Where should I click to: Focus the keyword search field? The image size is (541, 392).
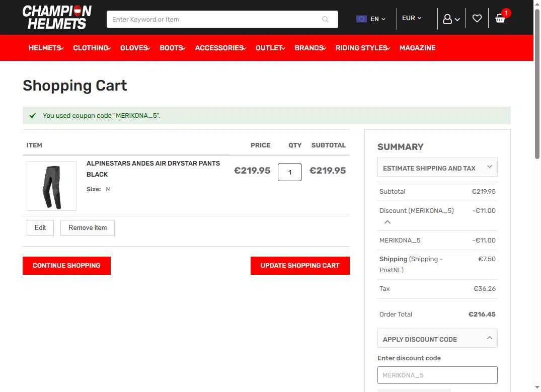pos(222,19)
